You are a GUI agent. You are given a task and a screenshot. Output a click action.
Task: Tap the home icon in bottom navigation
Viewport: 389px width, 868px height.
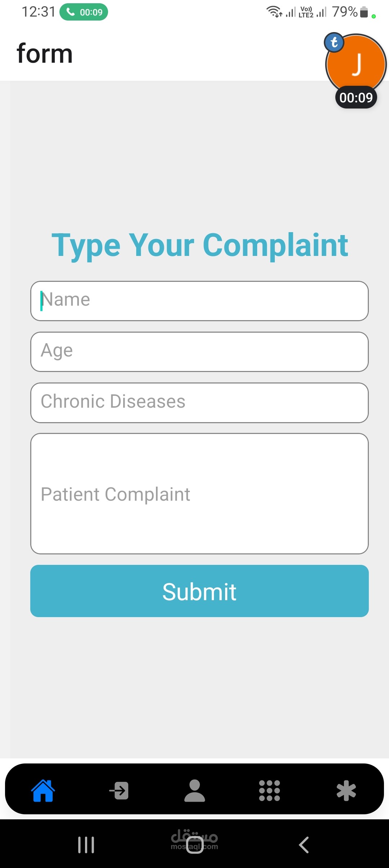coord(43,790)
